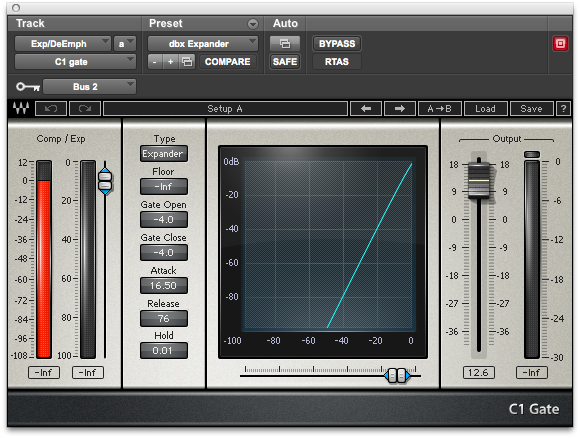Click the output gain 12.6 value box
Viewport: 580px width, 438px height.
(x=479, y=373)
